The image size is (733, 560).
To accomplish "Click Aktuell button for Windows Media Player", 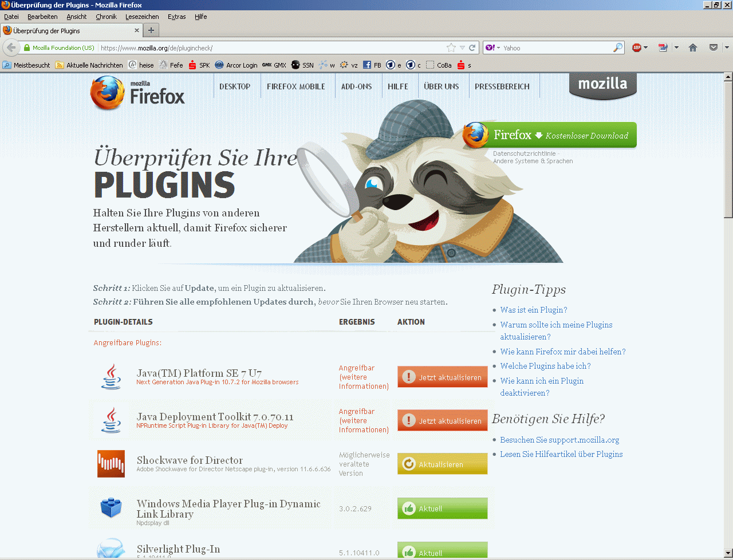I will pyautogui.click(x=443, y=508).
